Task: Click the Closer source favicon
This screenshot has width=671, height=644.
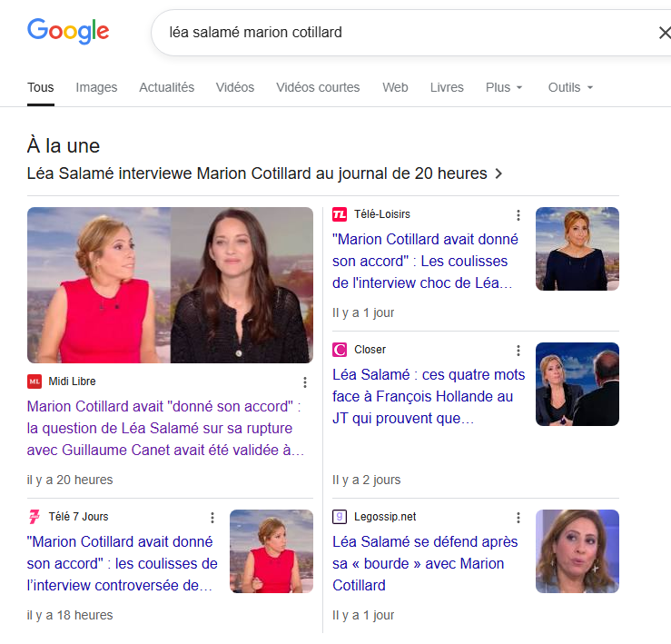Action: (340, 350)
